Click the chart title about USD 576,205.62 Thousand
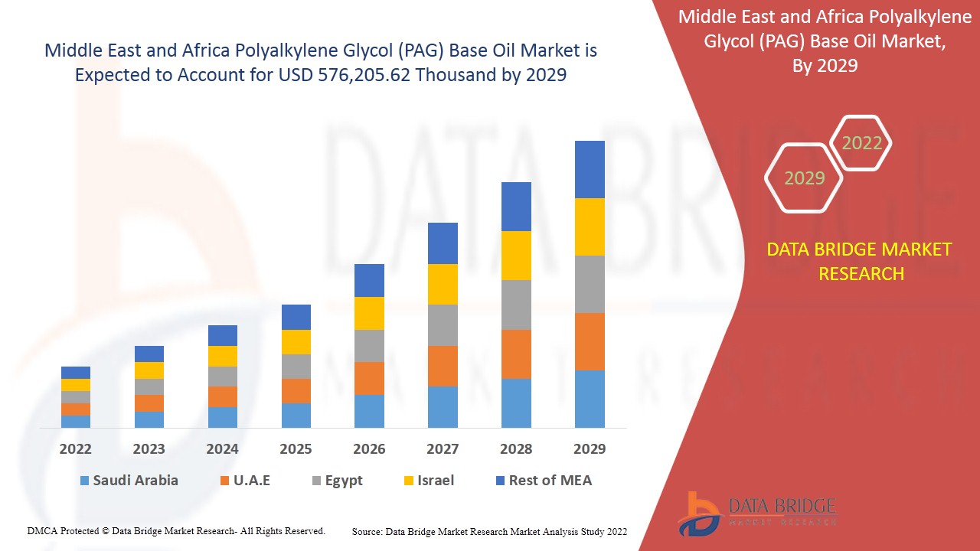 tap(322, 63)
